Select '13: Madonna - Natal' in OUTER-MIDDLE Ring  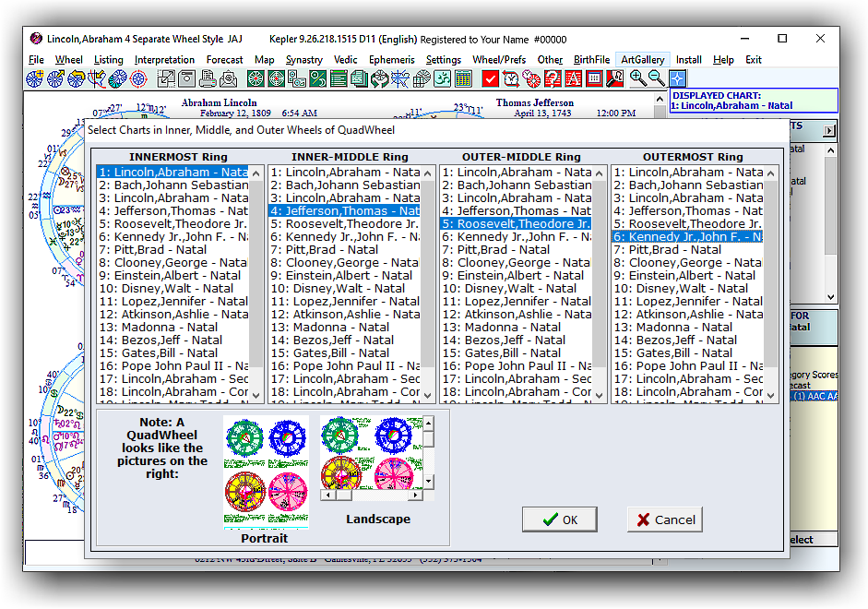click(x=517, y=328)
